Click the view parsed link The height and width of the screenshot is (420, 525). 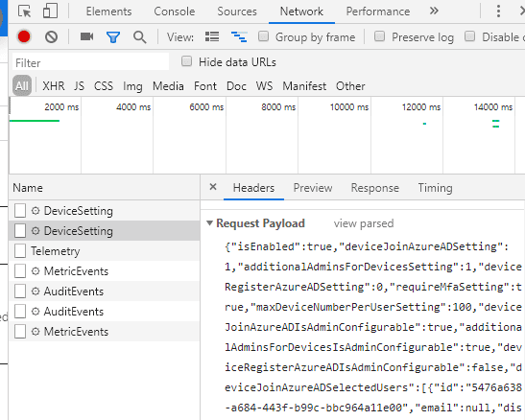364,223
